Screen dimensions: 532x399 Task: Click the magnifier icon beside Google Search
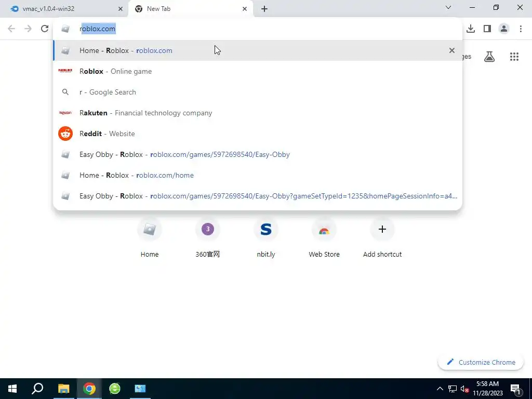[65, 92]
